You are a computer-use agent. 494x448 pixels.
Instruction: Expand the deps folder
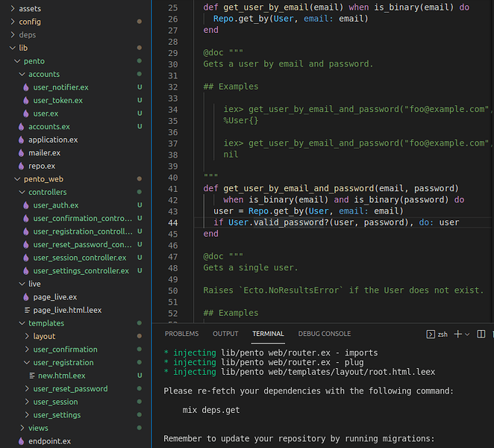[x=13, y=34]
